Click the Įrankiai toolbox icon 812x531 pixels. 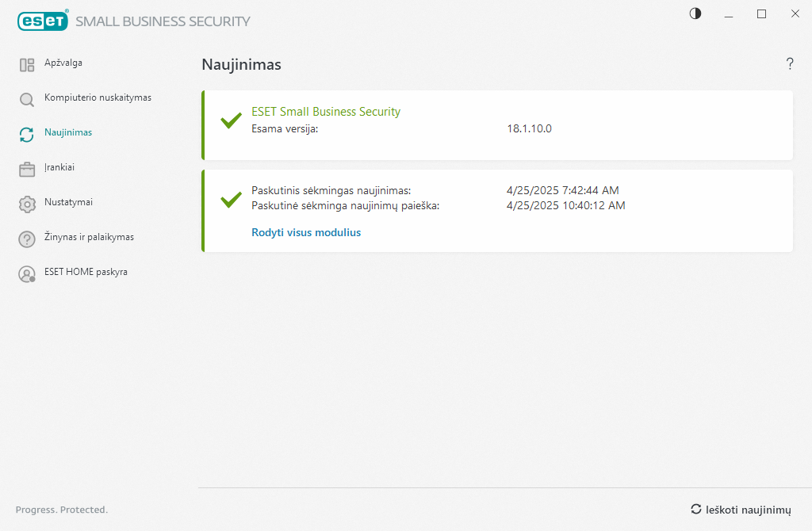click(x=27, y=170)
